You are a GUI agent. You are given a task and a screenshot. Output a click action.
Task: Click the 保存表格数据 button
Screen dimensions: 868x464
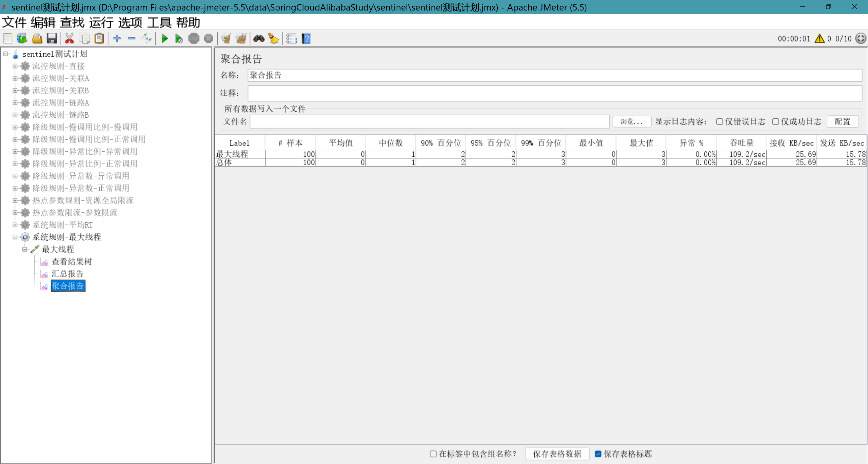coord(557,454)
